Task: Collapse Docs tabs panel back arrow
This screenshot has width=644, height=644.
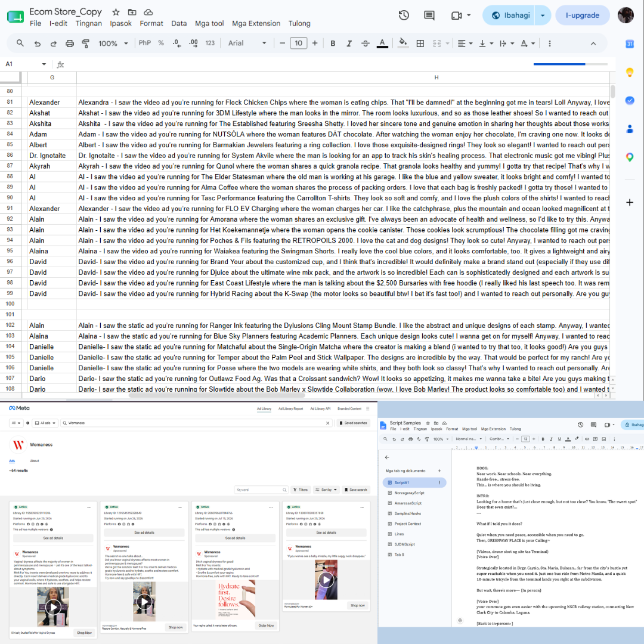Action: tap(387, 457)
